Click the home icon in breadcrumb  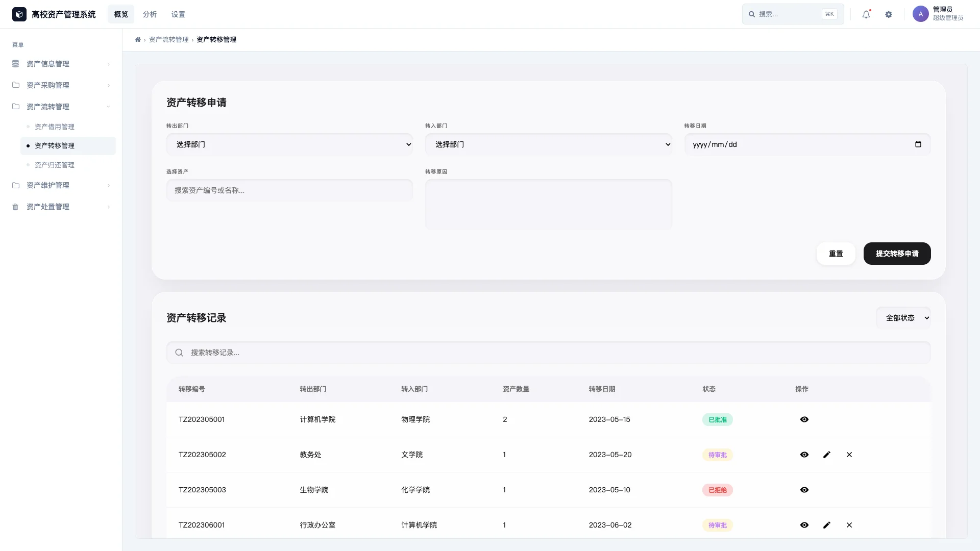138,40
